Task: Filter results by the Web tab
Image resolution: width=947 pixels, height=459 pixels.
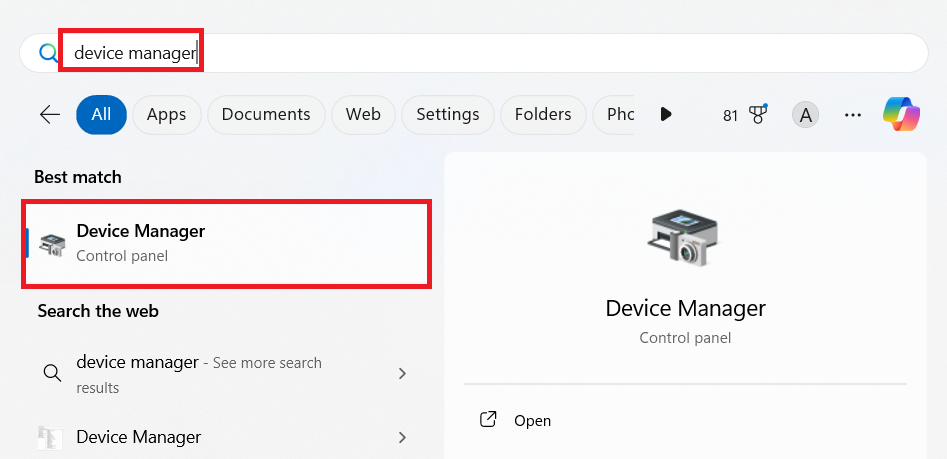Action: (x=363, y=114)
